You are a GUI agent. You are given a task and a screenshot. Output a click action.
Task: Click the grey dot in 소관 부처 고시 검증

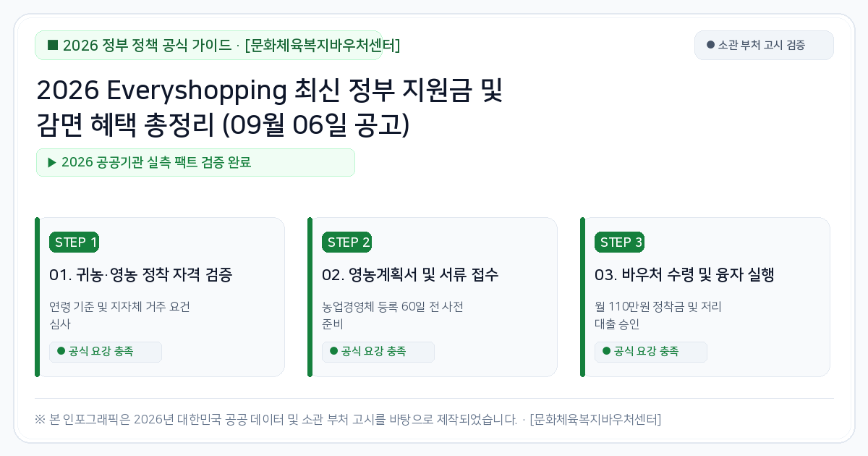click(710, 45)
